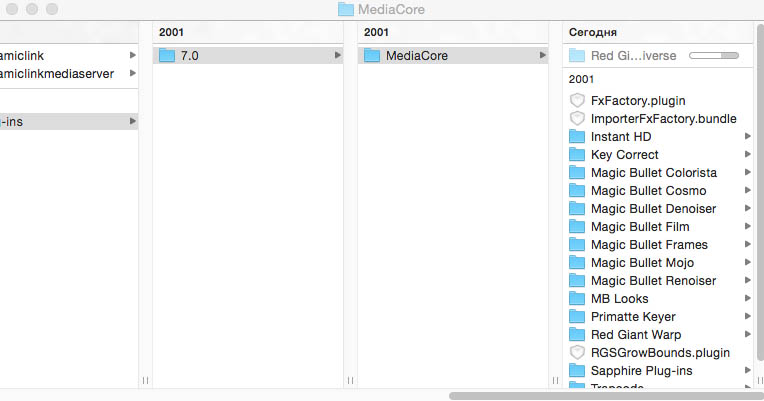
Task: Click the Red Giant Warp folder icon
Action: 577,335
